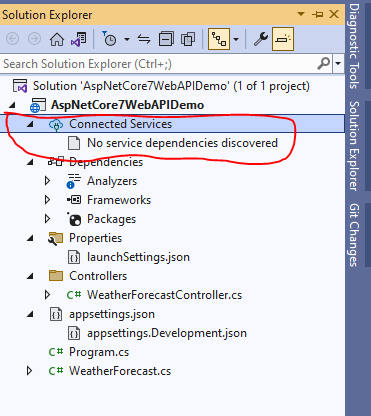Select the Properties folder

click(x=95, y=238)
